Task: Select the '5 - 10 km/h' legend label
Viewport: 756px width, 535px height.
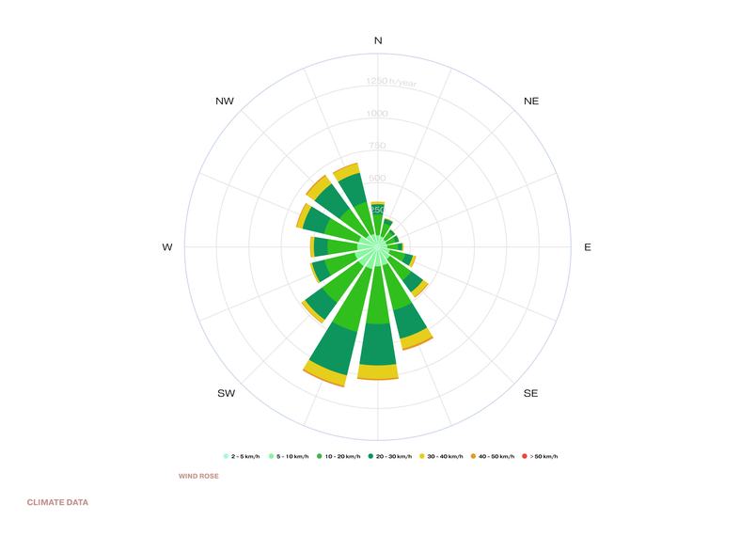Action: [292, 456]
